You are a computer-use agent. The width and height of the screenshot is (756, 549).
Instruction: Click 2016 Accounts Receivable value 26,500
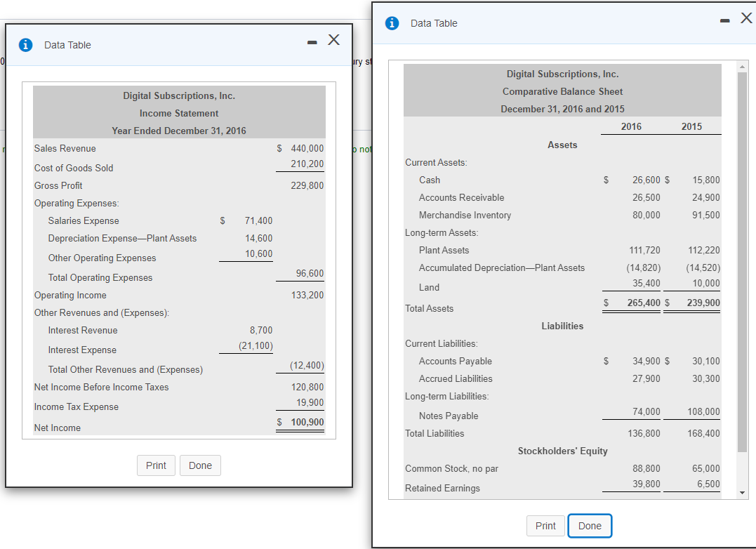click(646, 197)
